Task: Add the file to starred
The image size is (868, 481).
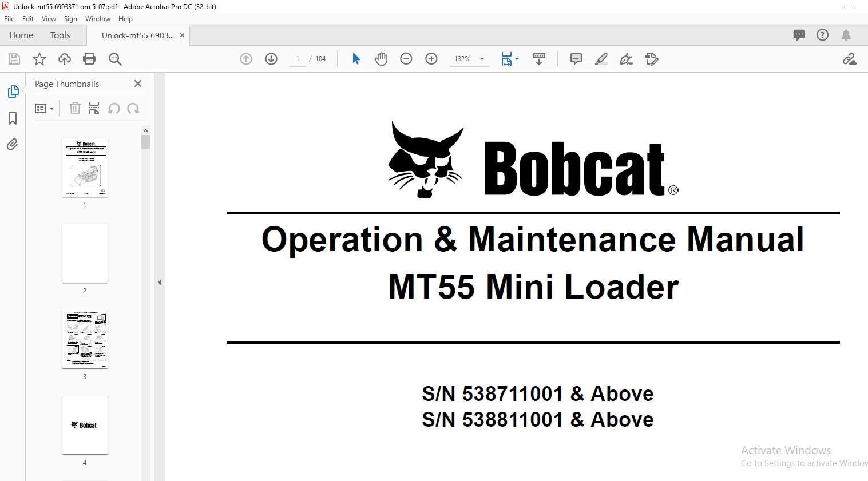Action: (39, 59)
